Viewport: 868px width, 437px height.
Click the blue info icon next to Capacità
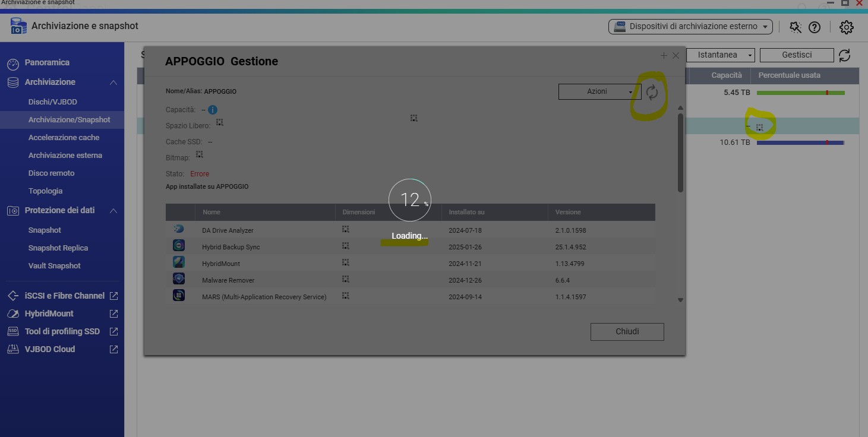pos(213,110)
